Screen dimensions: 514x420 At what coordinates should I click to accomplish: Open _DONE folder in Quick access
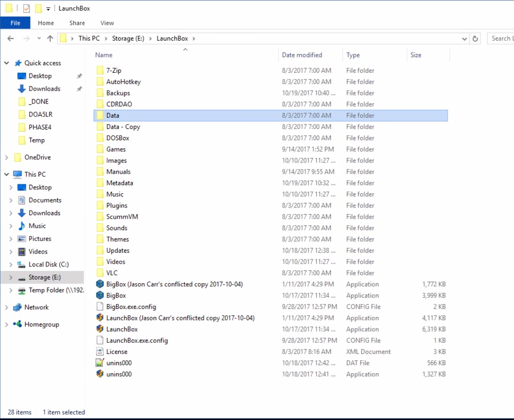point(38,102)
